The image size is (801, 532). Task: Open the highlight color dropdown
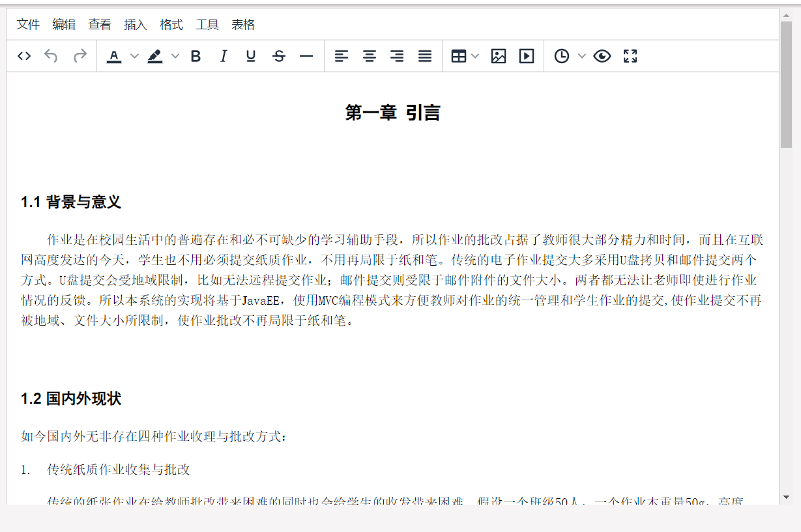coord(173,56)
